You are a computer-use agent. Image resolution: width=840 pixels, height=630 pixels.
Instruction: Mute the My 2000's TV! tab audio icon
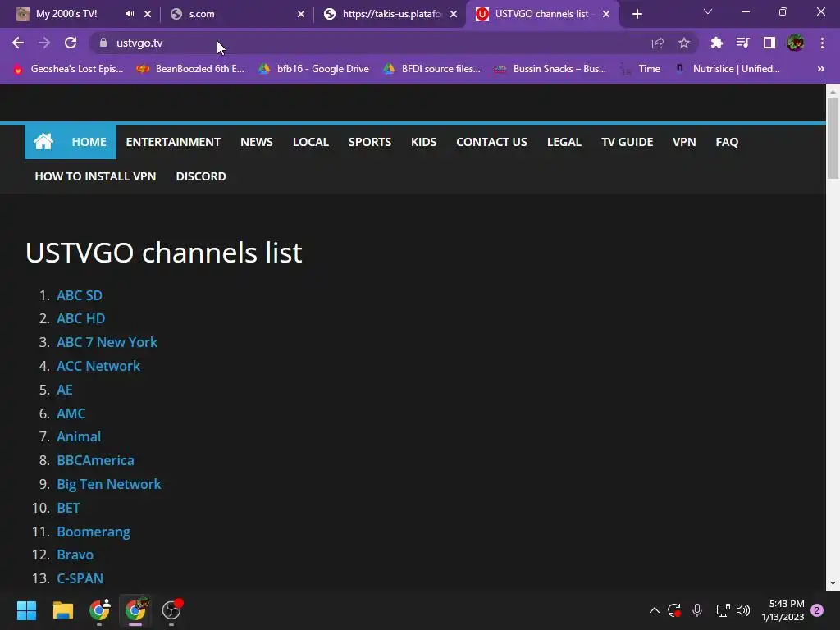click(130, 14)
